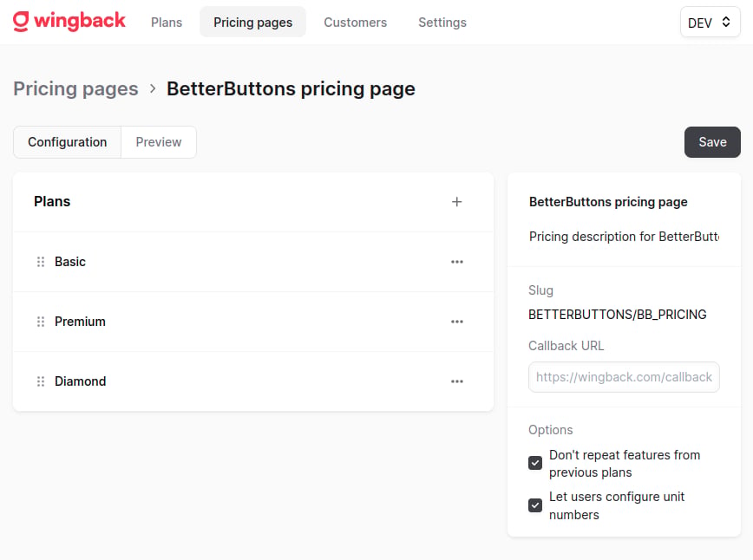Image resolution: width=753 pixels, height=560 pixels.
Task: Open the three-dot menu for Diamond
Action: (x=456, y=381)
